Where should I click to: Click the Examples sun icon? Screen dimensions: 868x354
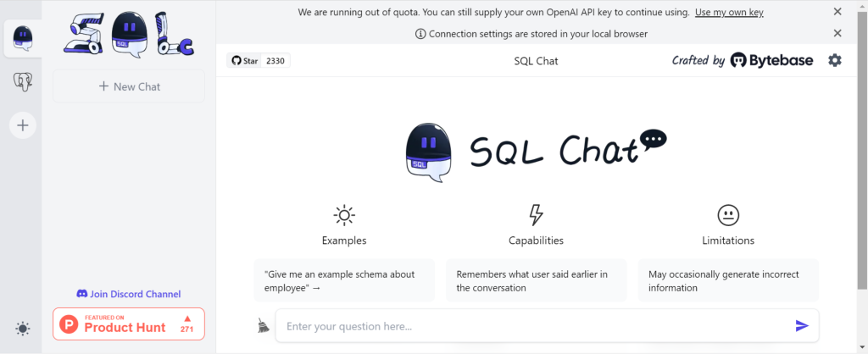[344, 215]
